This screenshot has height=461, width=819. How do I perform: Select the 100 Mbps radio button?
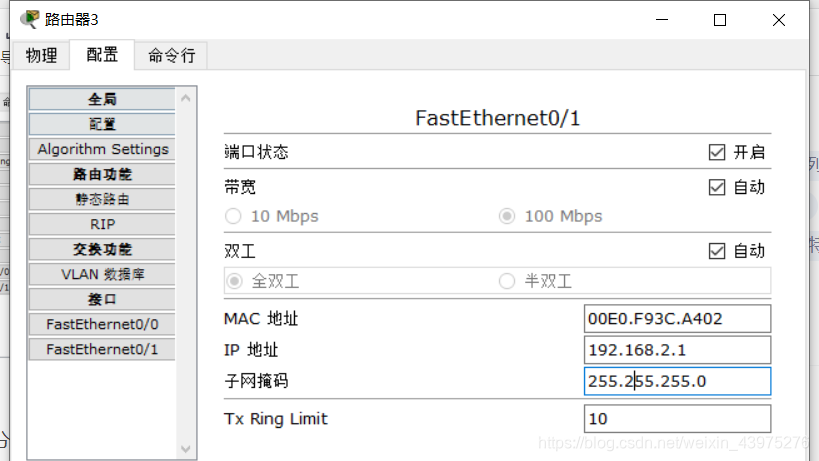507,216
